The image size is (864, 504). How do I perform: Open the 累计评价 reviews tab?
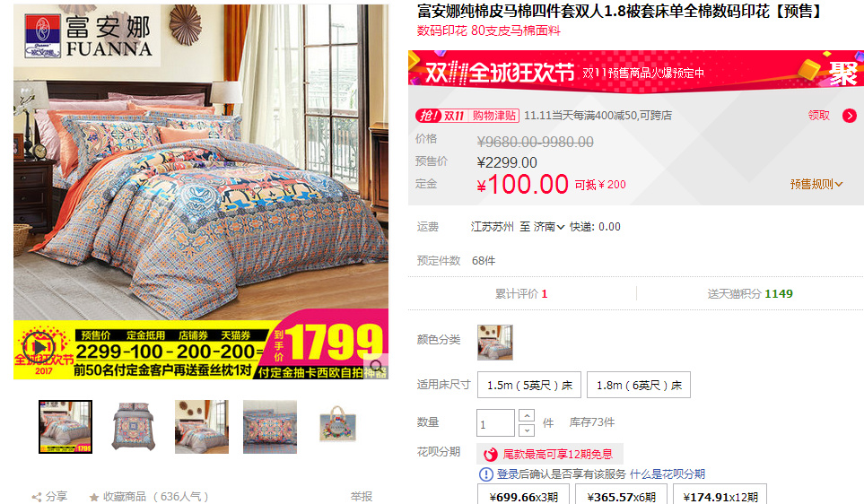(x=521, y=293)
